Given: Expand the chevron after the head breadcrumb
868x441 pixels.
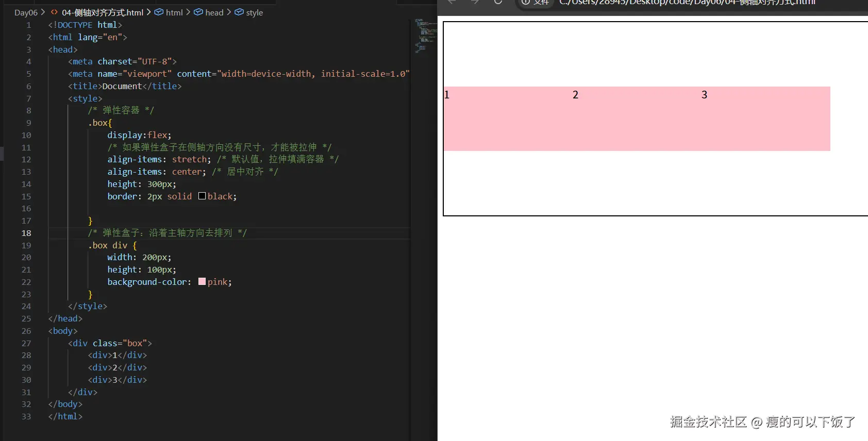Looking at the screenshot, I should coord(229,12).
